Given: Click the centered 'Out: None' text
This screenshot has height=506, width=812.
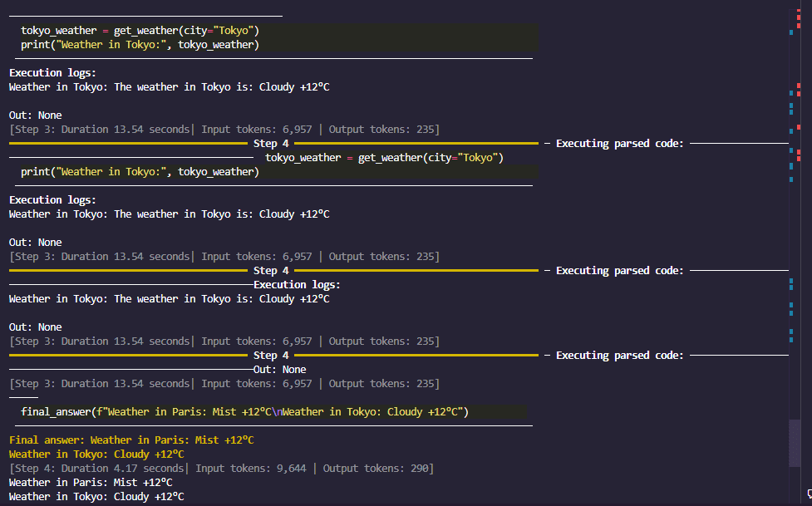Looking at the screenshot, I should coord(279,370).
